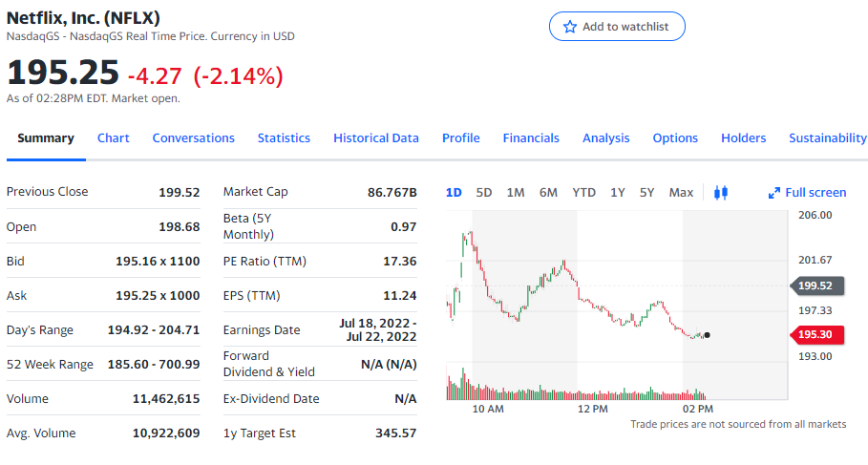The height and width of the screenshot is (465, 868).
Task: Go to the Holders tab
Action: coord(744,137)
